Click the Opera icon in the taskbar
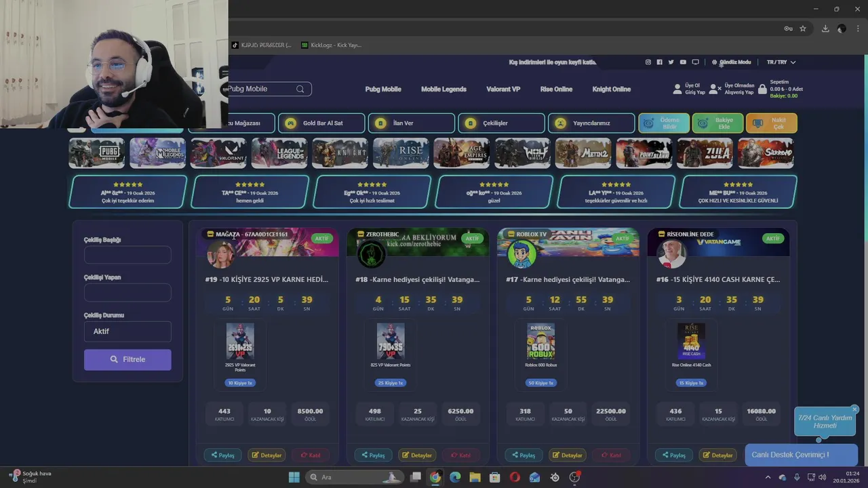Viewport: 868px width, 488px height. pos(515,477)
